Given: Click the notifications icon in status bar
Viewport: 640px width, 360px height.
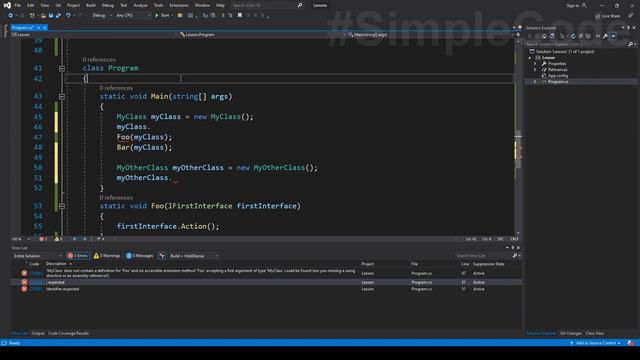Looking at the screenshot, I should pyautogui.click(x=631, y=343).
